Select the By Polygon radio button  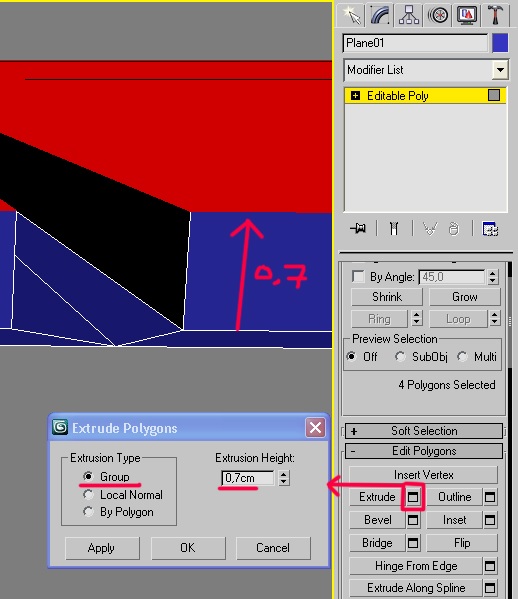click(88, 512)
